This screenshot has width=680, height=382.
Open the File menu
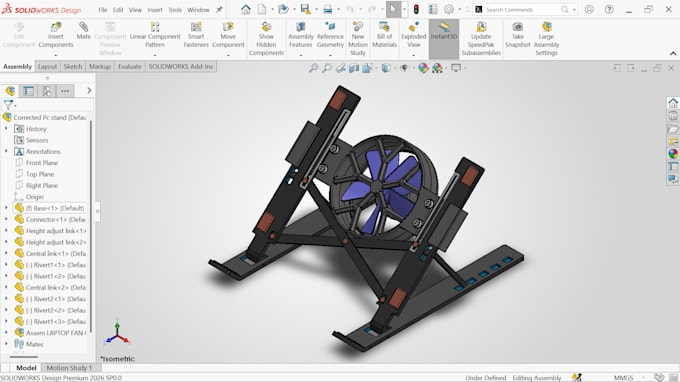[x=102, y=10]
